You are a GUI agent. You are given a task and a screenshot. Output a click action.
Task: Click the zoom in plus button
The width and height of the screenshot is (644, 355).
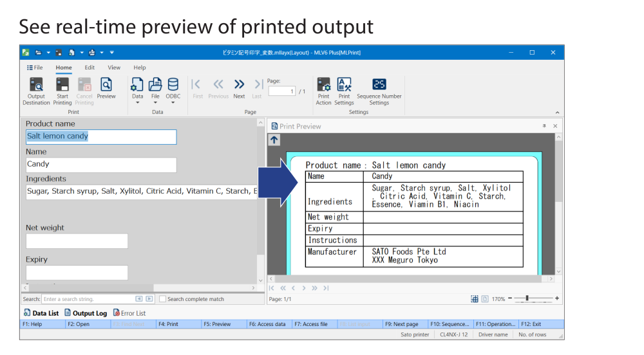pyautogui.click(x=557, y=298)
